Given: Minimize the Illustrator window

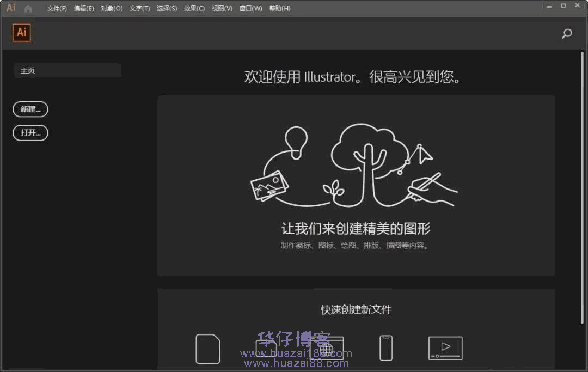Looking at the screenshot, I should tap(549, 7).
